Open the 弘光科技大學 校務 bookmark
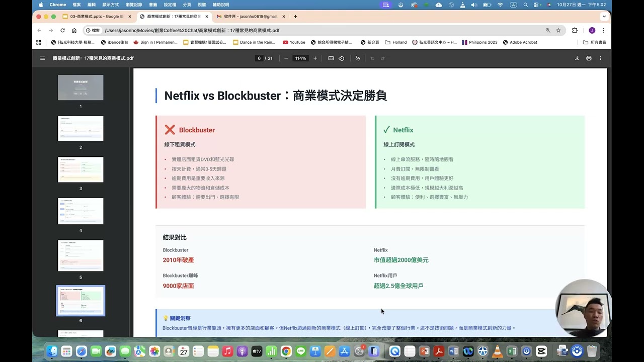This screenshot has height=362, width=644. coord(72,42)
